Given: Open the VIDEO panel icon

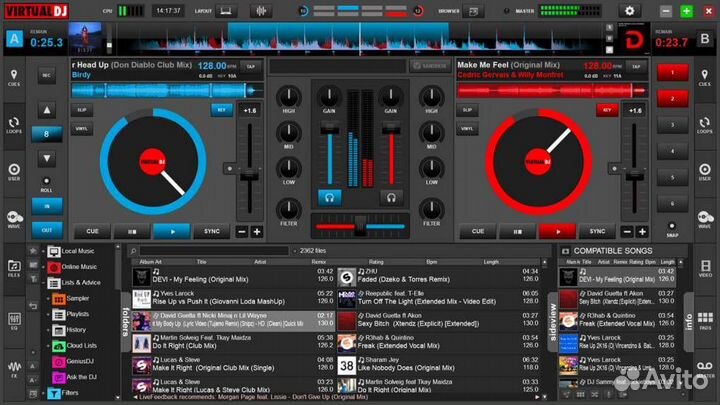Looking at the screenshot, I should click(705, 269).
